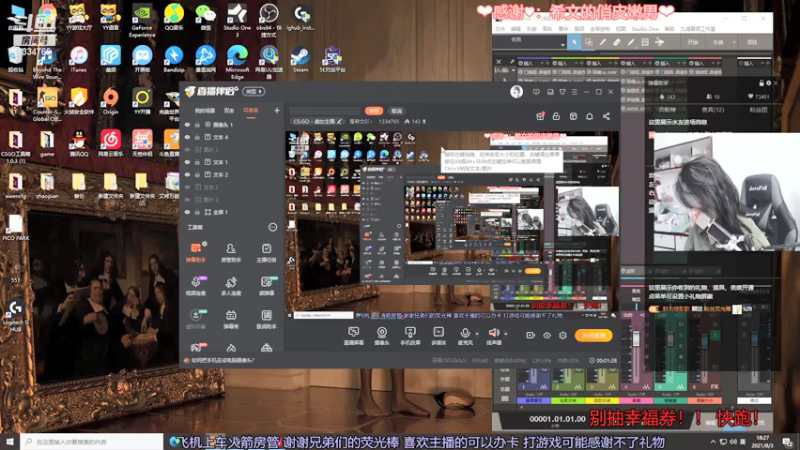Toggle visibility eye for 文本 4 source

coord(187,137)
